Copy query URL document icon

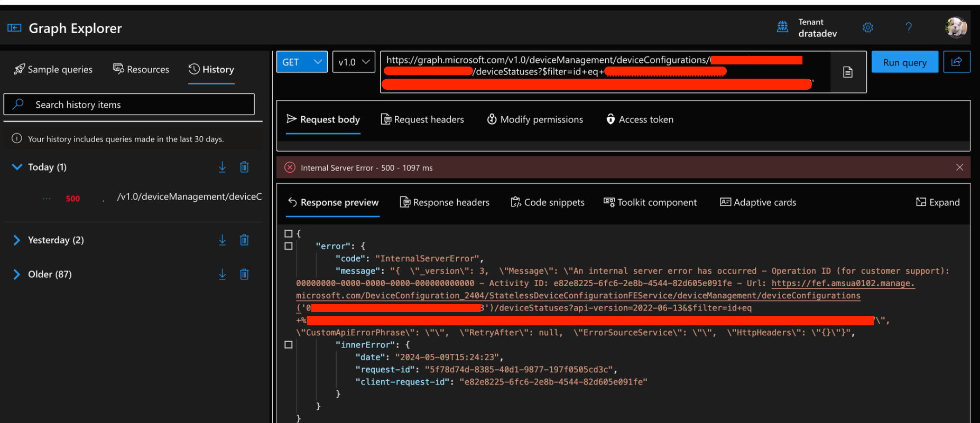pos(848,72)
